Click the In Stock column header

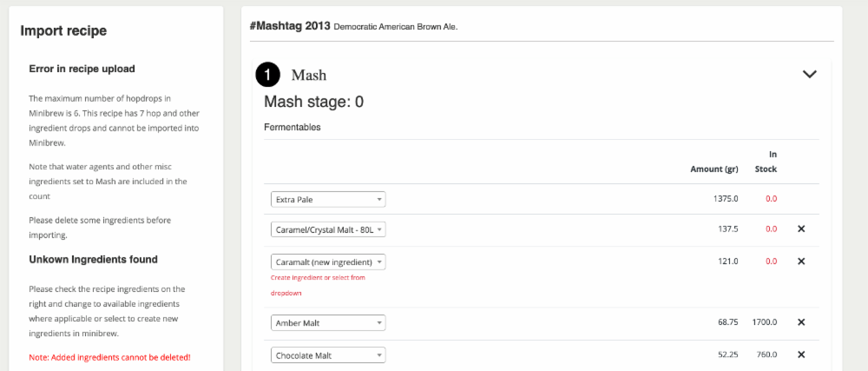tap(766, 162)
